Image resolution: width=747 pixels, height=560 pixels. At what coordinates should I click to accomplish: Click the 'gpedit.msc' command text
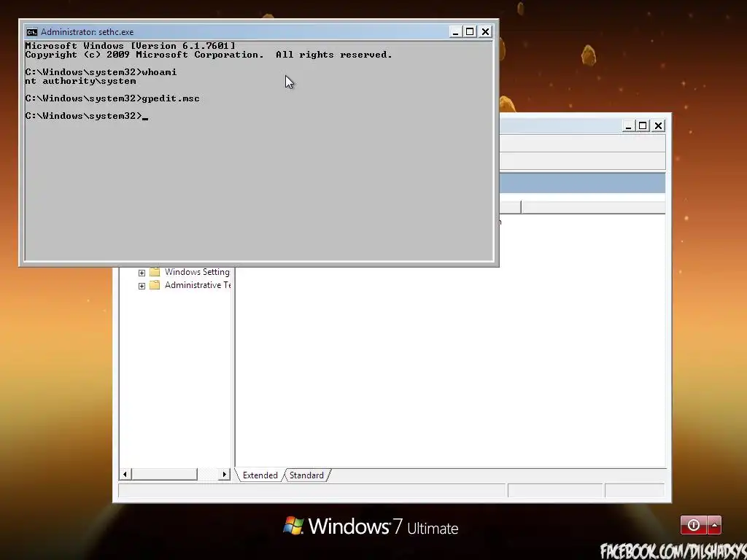click(171, 98)
